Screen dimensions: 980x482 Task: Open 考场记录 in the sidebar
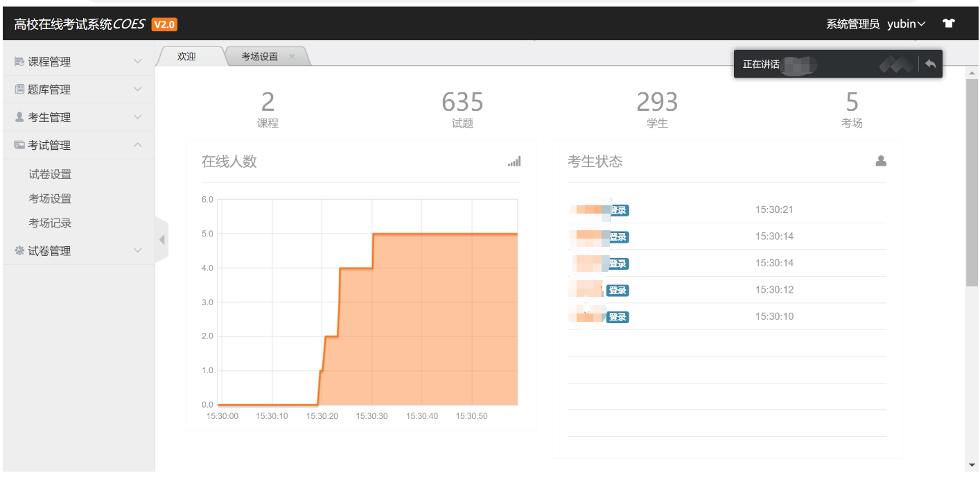[x=50, y=223]
